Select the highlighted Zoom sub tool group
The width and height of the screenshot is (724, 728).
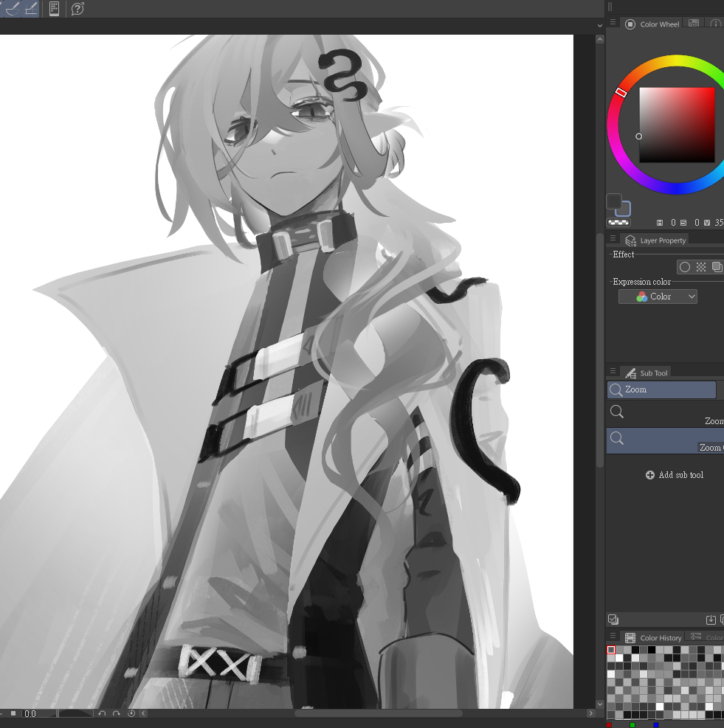pos(661,389)
